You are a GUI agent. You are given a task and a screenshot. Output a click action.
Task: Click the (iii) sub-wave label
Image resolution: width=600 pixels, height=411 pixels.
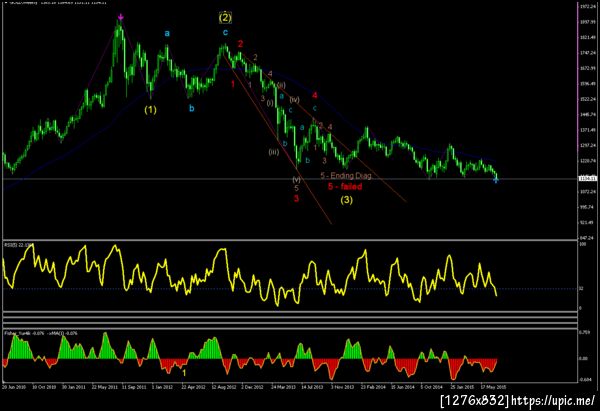point(274,152)
